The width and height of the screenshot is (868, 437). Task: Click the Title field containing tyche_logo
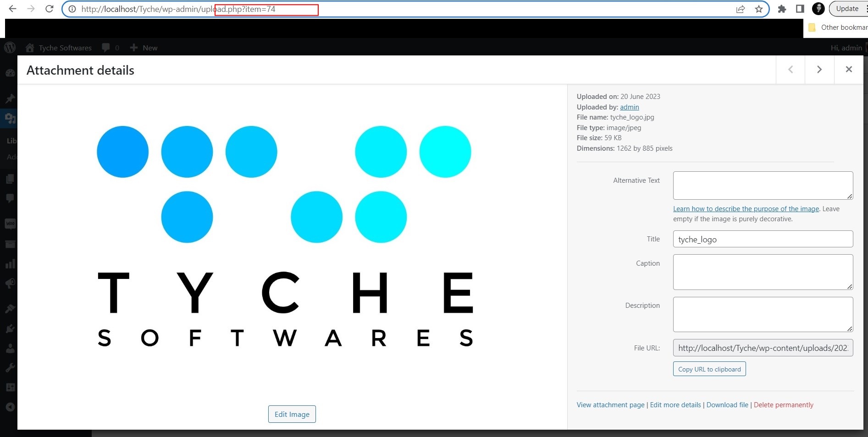763,239
